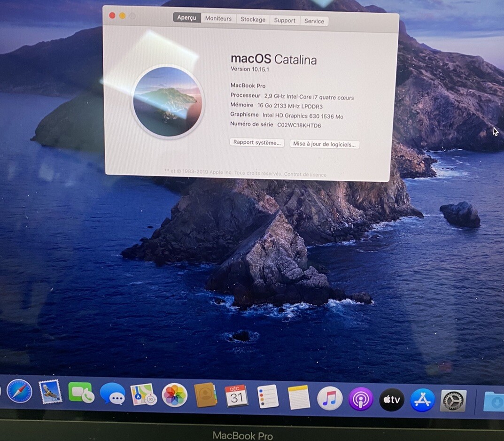Screen dimensions: 504x441
Task: Switch to the Aperçu tab
Action: click(x=187, y=18)
